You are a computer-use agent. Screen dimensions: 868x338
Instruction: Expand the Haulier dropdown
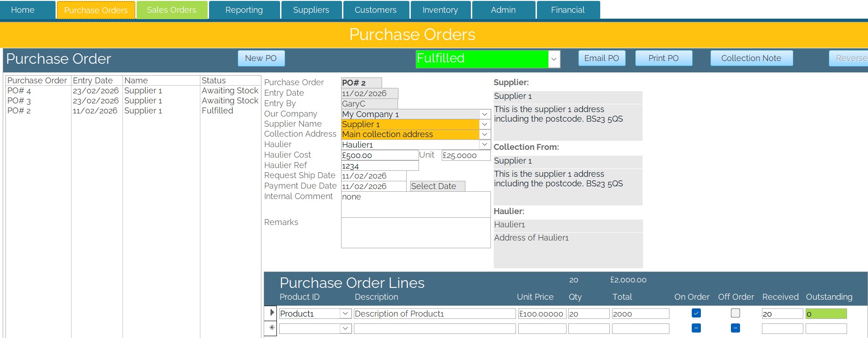click(x=485, y=144)
